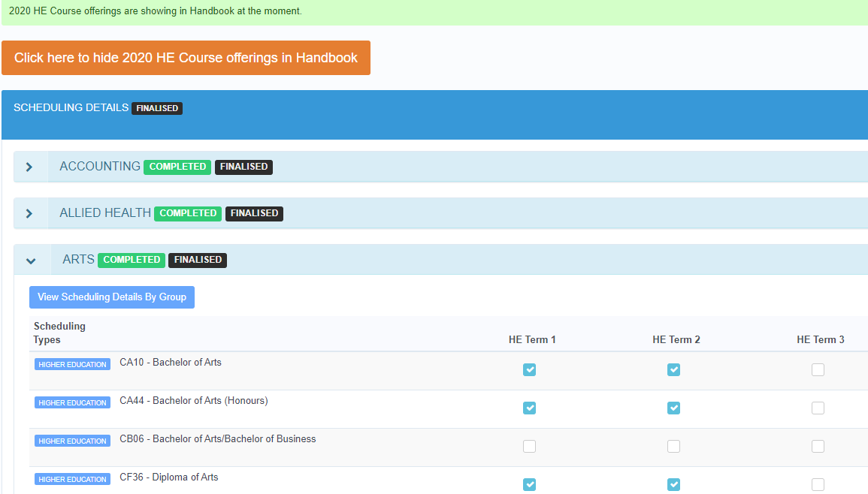This screenshot has width=868, height=494.
Task: Click hide 2020 HE Course offerings button
Action: coord(186,58)
